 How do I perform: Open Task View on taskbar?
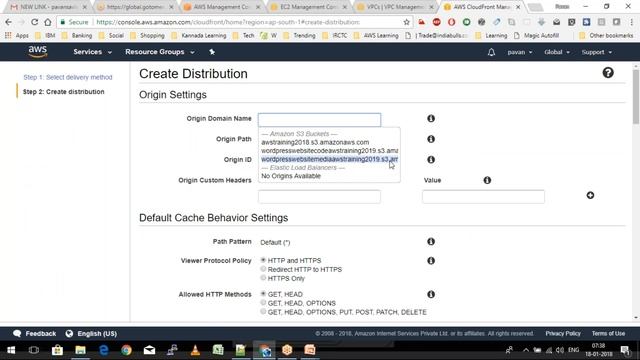[34, 350]
